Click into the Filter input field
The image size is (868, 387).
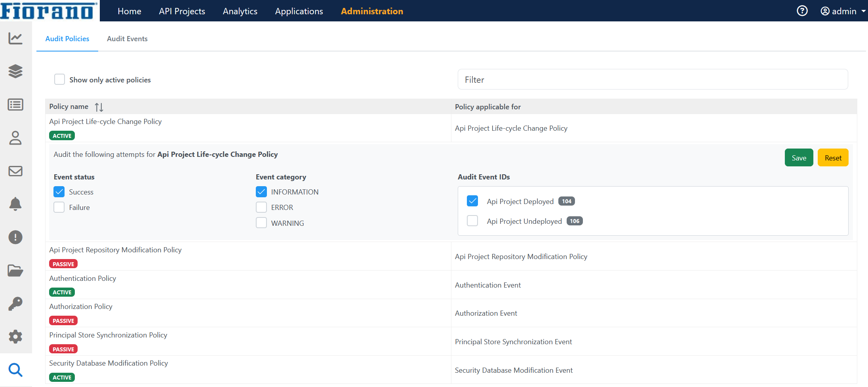[x=653, y=80]
